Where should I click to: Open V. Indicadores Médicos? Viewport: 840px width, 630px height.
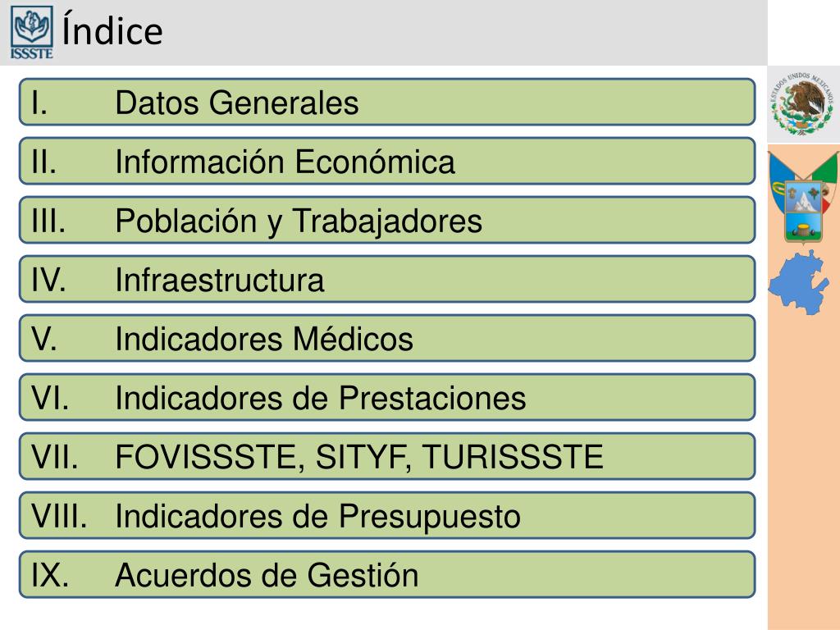pyautogui.click(x=387, y=339)
